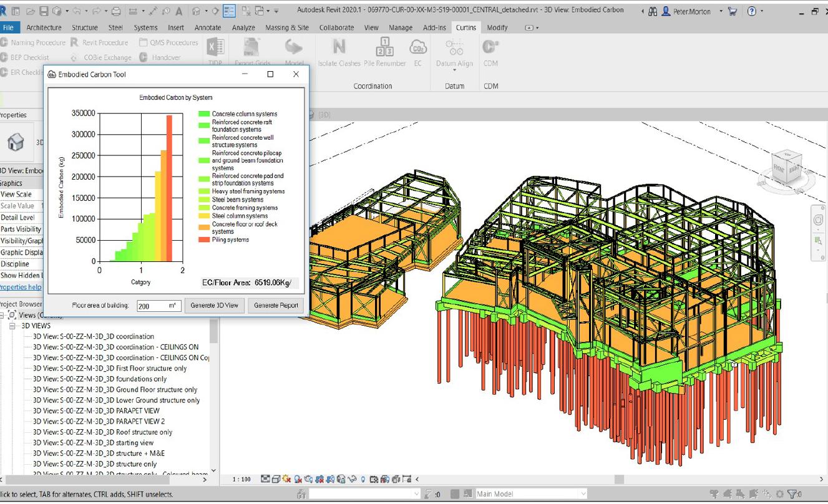Click the Piling systems red legend swatch
Viewport: 828px width, 504px height.
[x=204, y=240]
